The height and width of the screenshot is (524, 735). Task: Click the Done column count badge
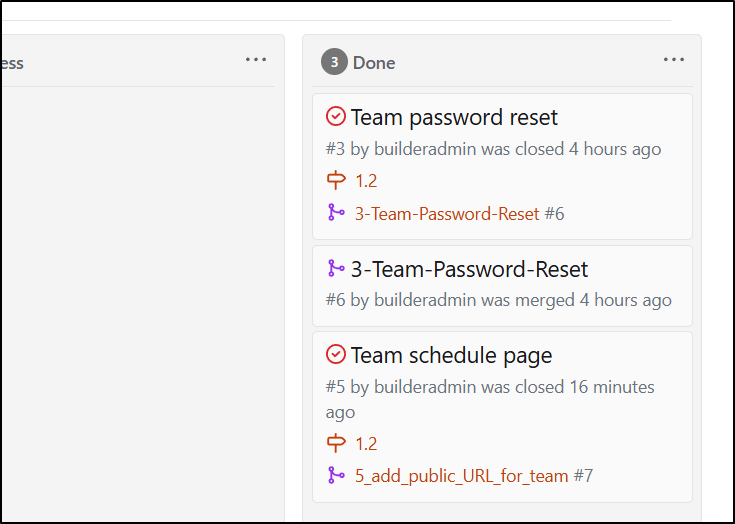pos(334,62)
